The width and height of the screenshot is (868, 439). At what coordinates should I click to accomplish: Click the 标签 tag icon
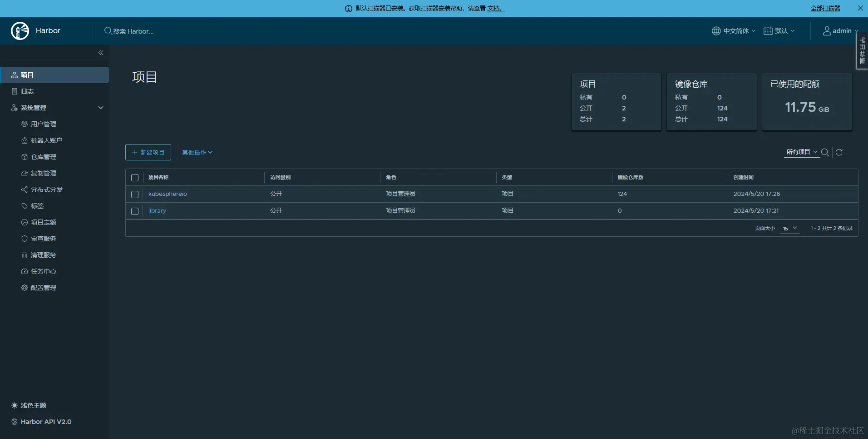[25, 206]
